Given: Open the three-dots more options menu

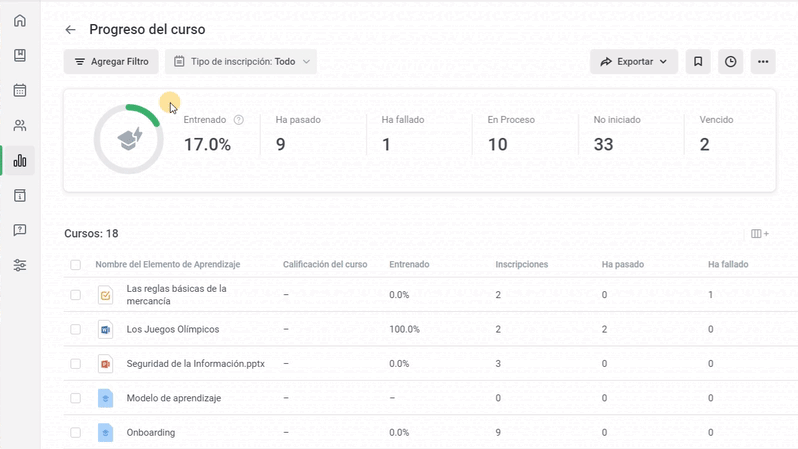Looking at the screenshot, I should coord(763,62).
